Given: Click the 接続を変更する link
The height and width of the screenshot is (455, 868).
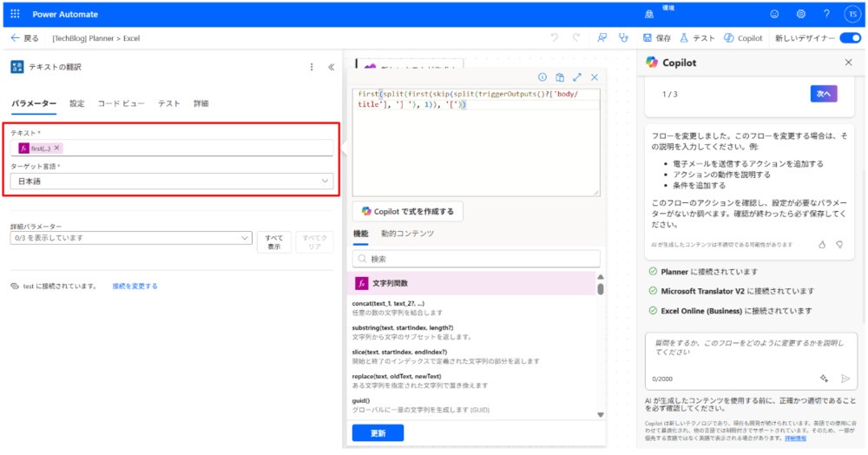Looking at the screenshot, I should [x=135, y=286].
